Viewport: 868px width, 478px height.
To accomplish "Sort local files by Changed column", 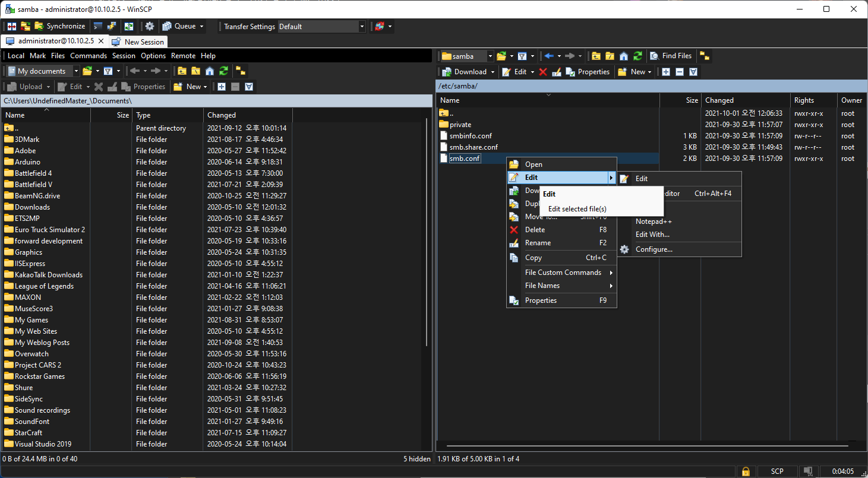I will (x=248, y=115).
